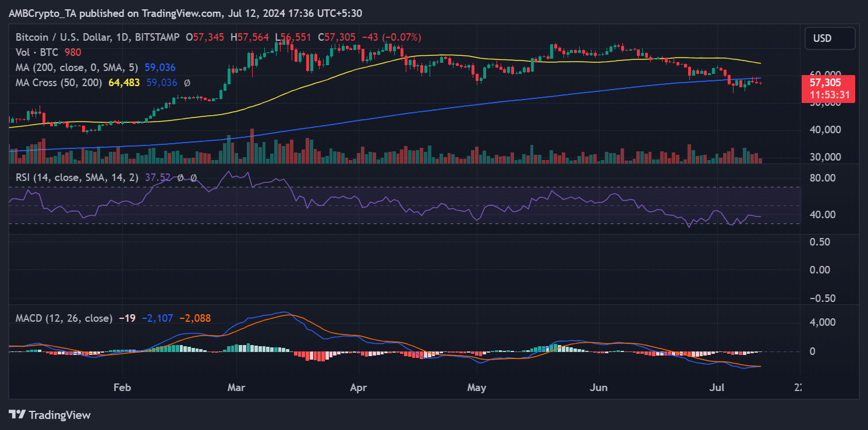This screenshot has height=430, width=868.
Task: Click the 11:53:31 countdown timer
Action: pos(829,95)
